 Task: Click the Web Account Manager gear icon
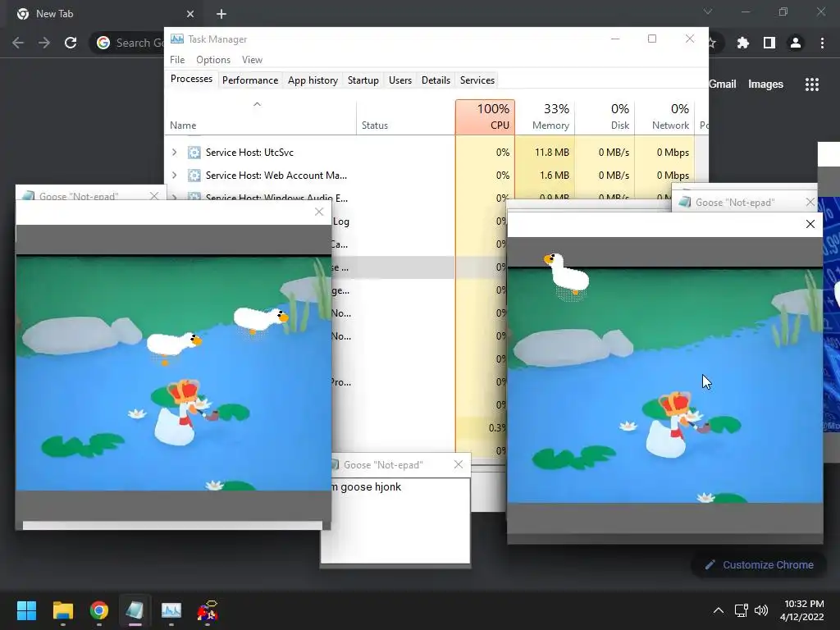(x=194, y=176)
